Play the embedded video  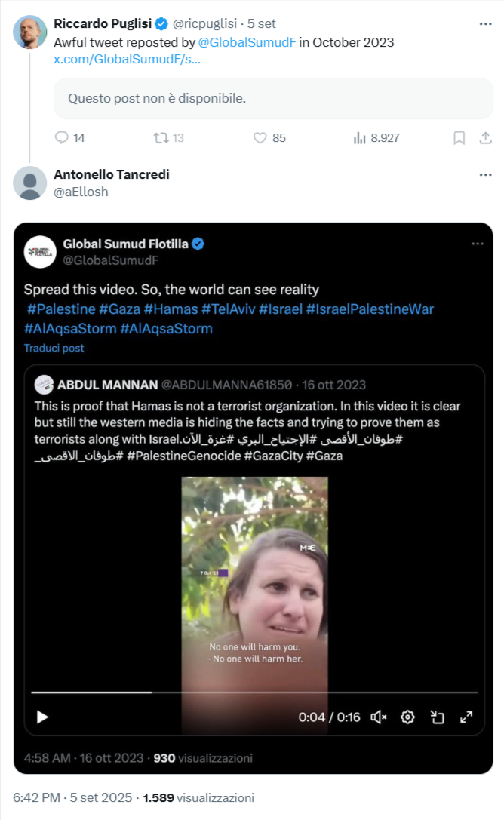pos(42,717)
